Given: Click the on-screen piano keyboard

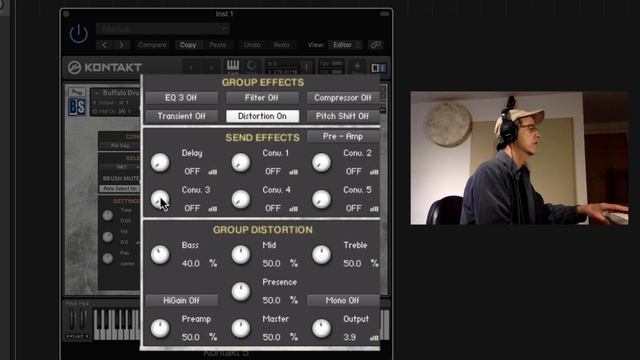Looking at the screenshot, I should [x=117, y=324].
